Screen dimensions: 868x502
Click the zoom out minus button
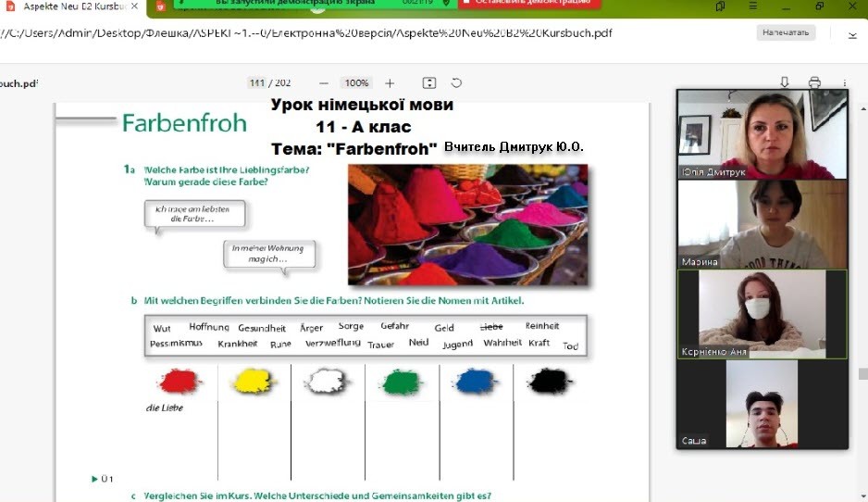(323, 83)
